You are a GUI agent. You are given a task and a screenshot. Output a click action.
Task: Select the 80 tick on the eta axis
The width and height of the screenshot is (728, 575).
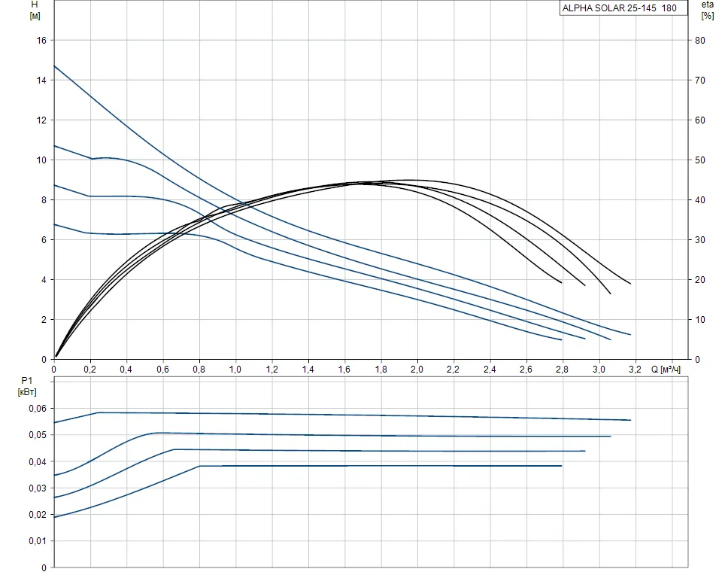pyautogui.click(x=699, y=40)
